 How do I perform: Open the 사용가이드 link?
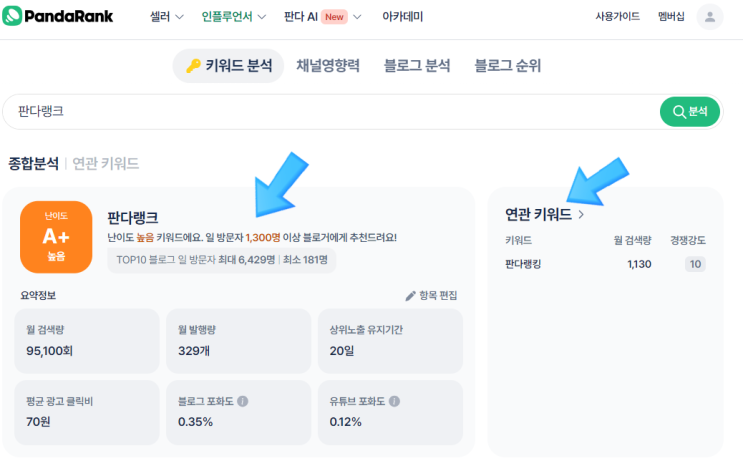pos(617,17)
